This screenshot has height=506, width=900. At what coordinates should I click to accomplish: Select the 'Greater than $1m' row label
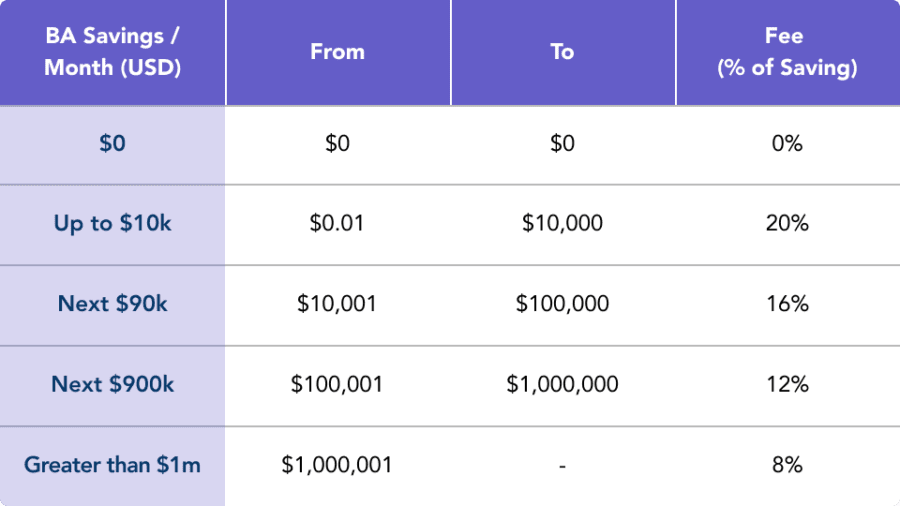pos(112,465)
